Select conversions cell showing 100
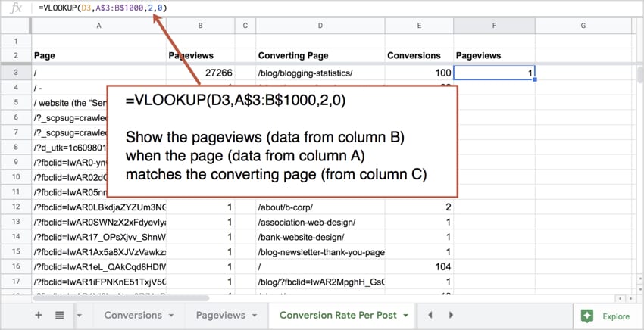The image size is (644, 330). (419, 73)
